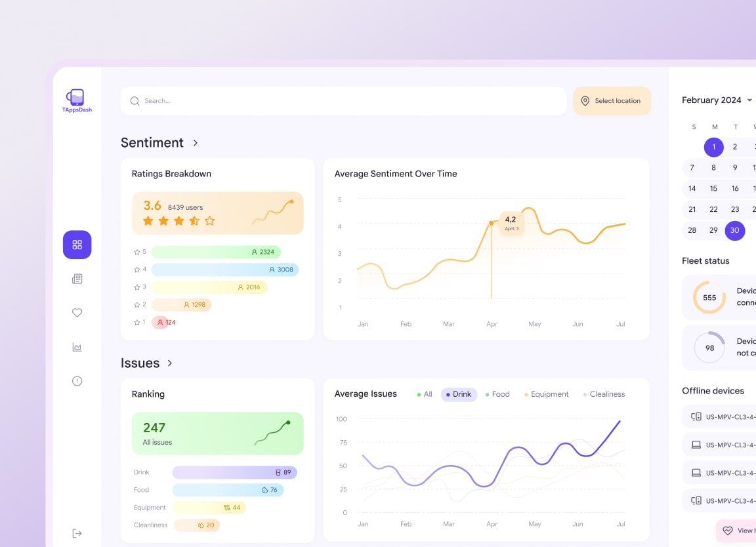The width and height of the screenshot is (756, 547).
Task: Select calendar day 22
Action: point(713,209)
